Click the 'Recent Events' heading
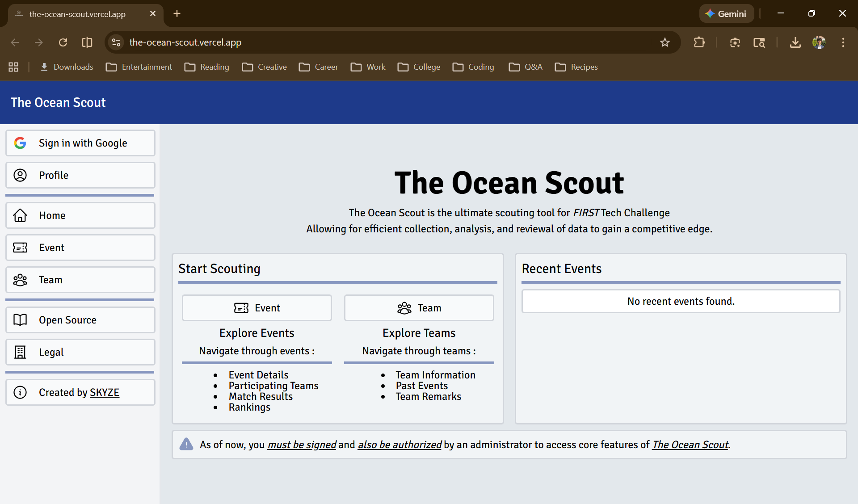The image size is (858, 504). tap(562, 269)
